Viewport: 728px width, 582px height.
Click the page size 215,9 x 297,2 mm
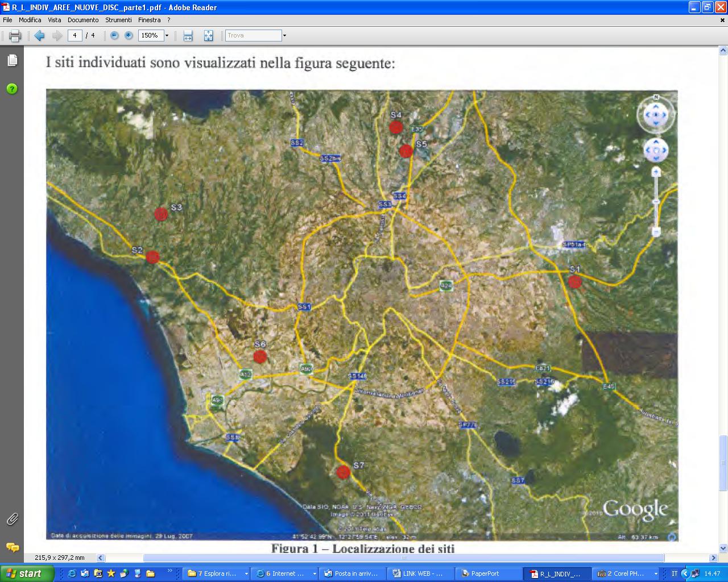59,558
